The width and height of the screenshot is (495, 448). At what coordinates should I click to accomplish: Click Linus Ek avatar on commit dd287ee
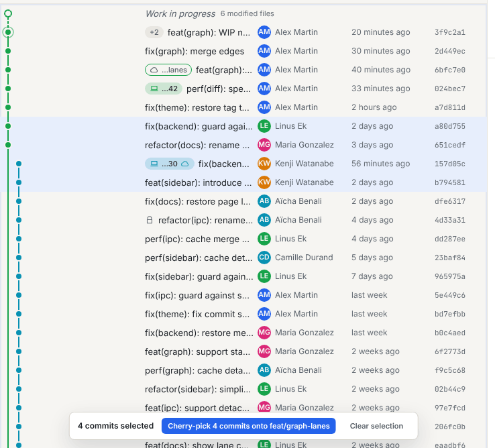click(264, 239)
